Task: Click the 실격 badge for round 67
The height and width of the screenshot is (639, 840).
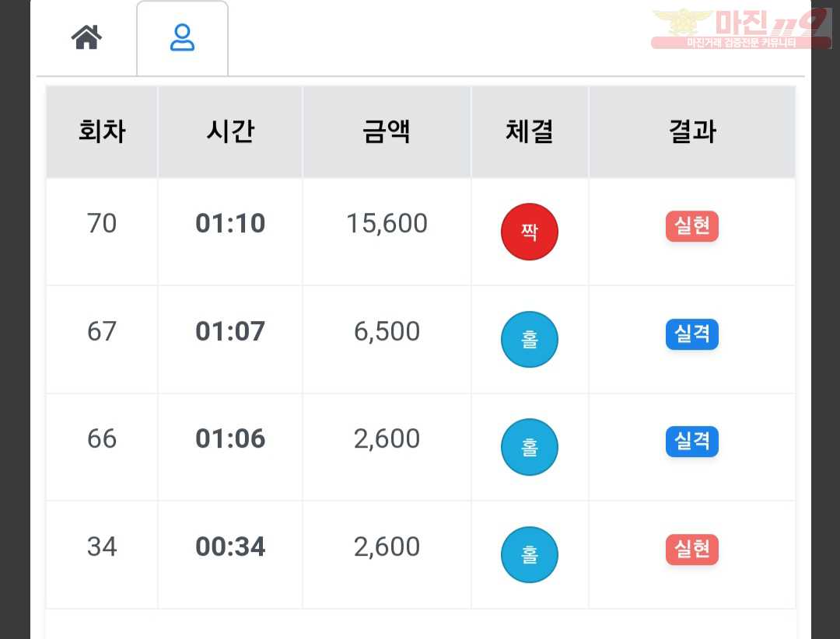Action: (x=691, y=334)
